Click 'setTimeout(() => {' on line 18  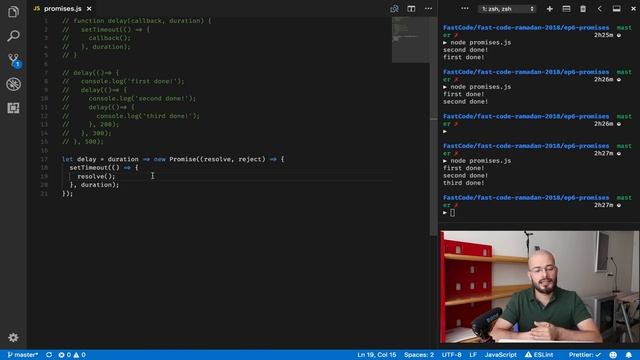104,168
